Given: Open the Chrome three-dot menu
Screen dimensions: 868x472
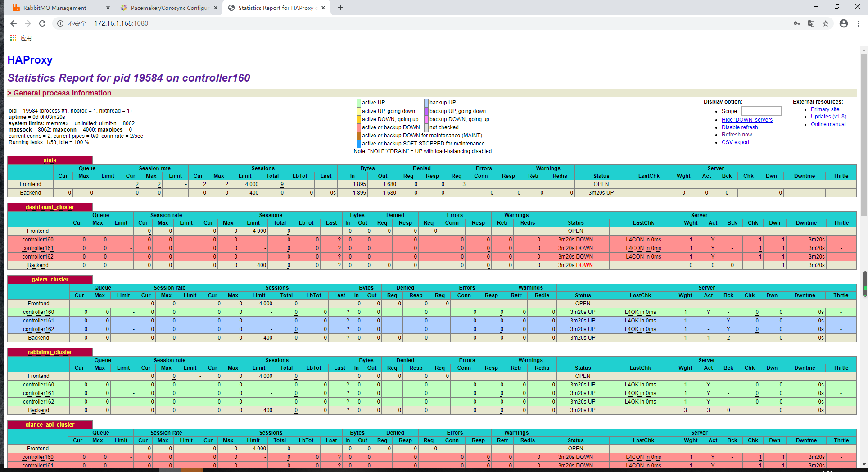Looking at the screenshot, I should point(859,23).
